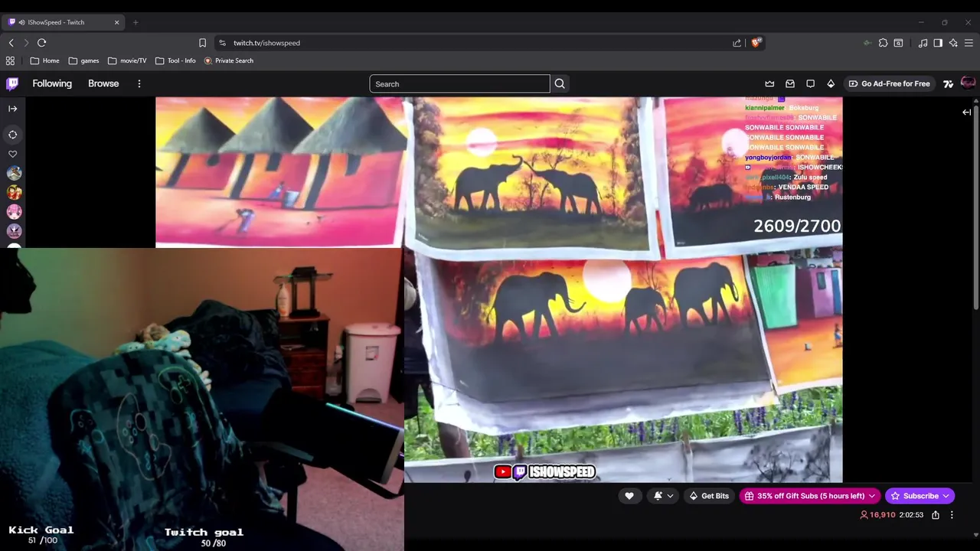Image resolution: width=980 pixels, height=551 pixels.
Task: Select the IShowSpeed - Twitch tab
Action: [x=63, y=22]
